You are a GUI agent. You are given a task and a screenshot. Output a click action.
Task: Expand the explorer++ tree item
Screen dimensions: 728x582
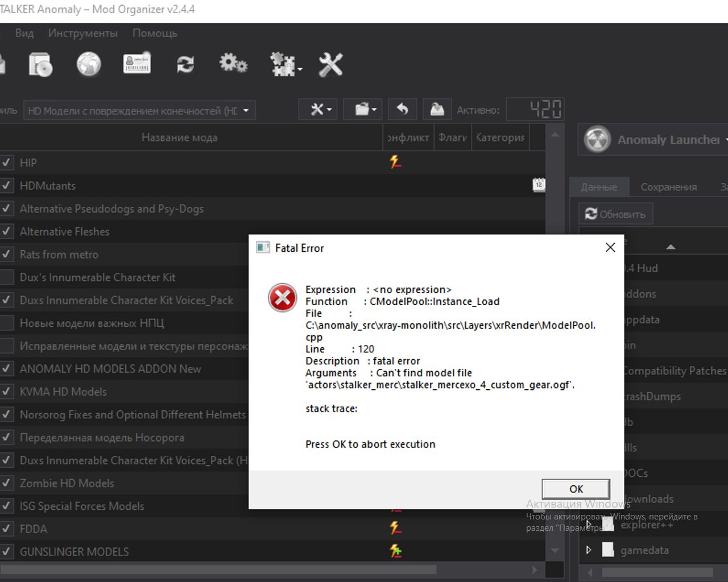(x=589, y=524)
